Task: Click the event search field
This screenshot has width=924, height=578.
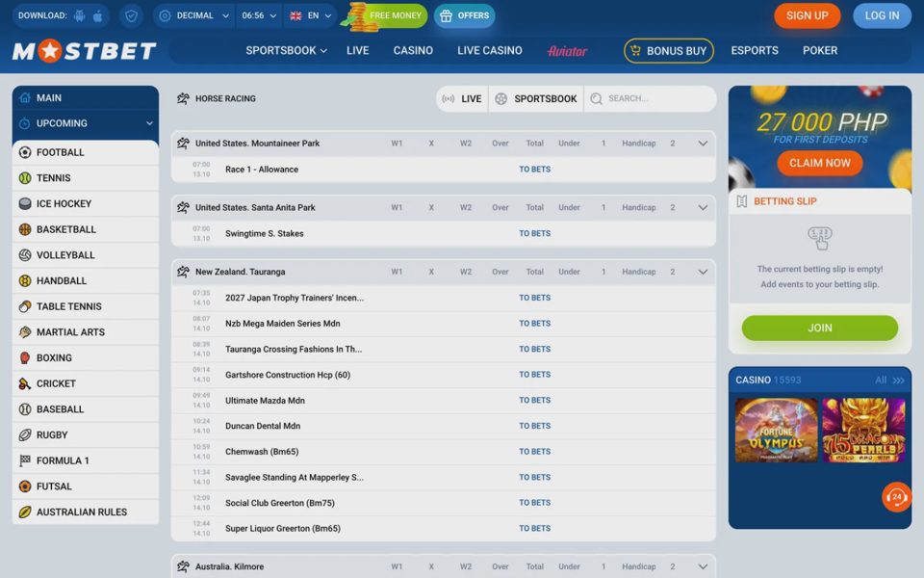Action: click(x=650, y=98)
